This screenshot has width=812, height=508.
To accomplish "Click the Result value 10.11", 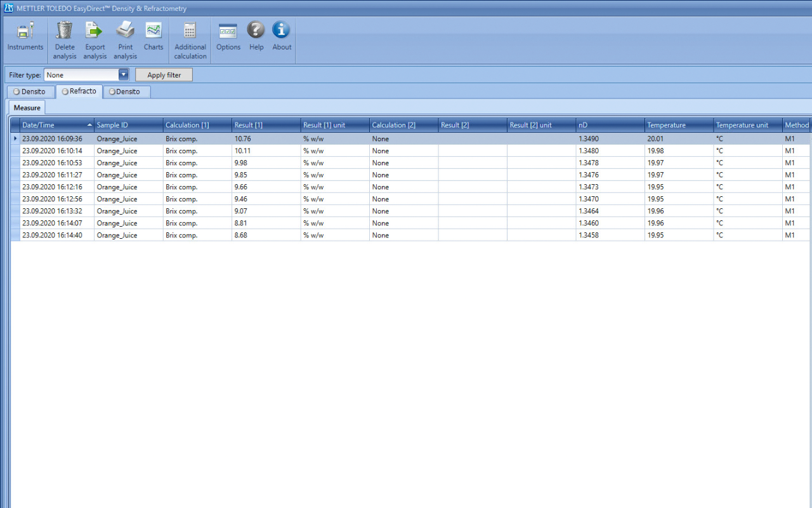I will pyautogui.click(x=243, y=150).
